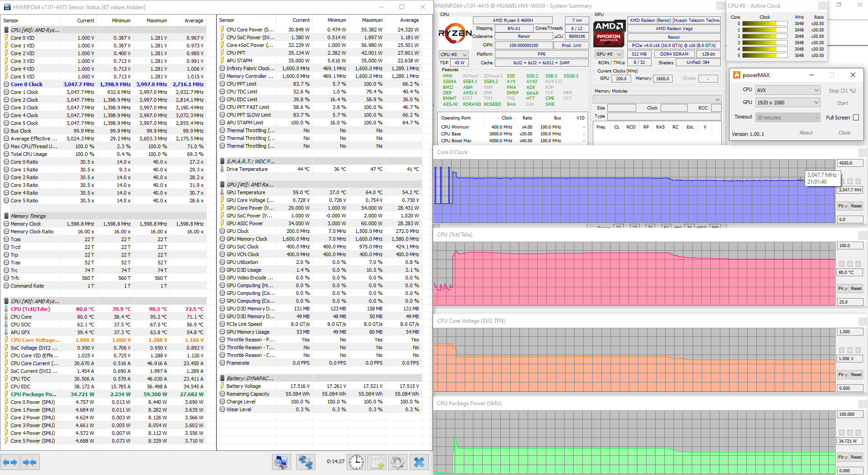
Task: Open the GPU #0 selector dropdown
Action: [609, 54]
